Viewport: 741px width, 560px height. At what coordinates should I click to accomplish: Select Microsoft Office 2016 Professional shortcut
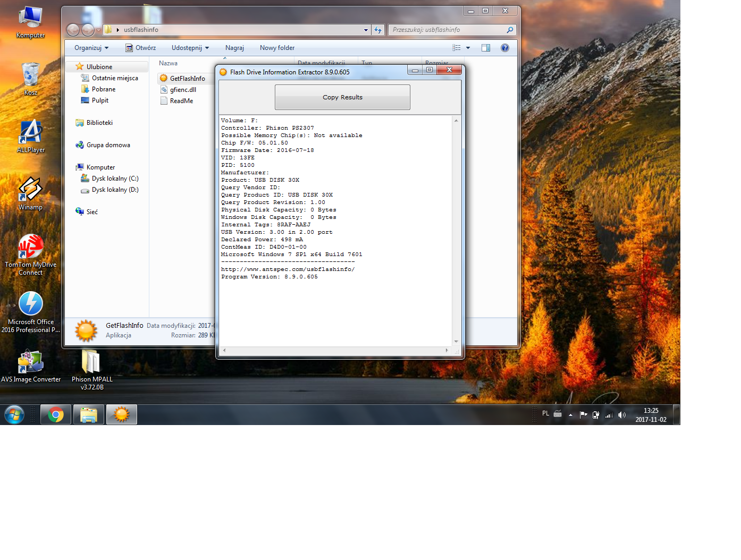coord(30,312)
